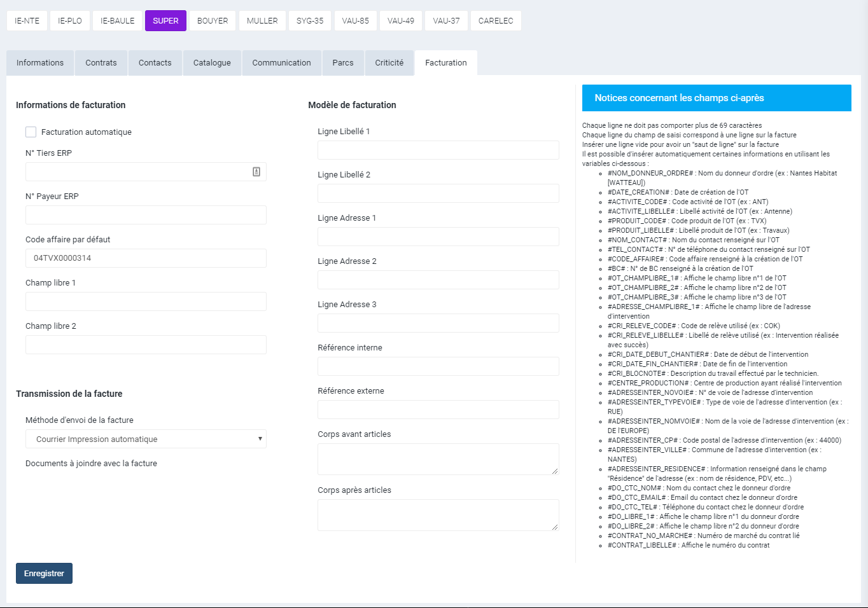The image size is (868, 608).
Task: Open the Catalogue tab
Action: tap(212, 63)
